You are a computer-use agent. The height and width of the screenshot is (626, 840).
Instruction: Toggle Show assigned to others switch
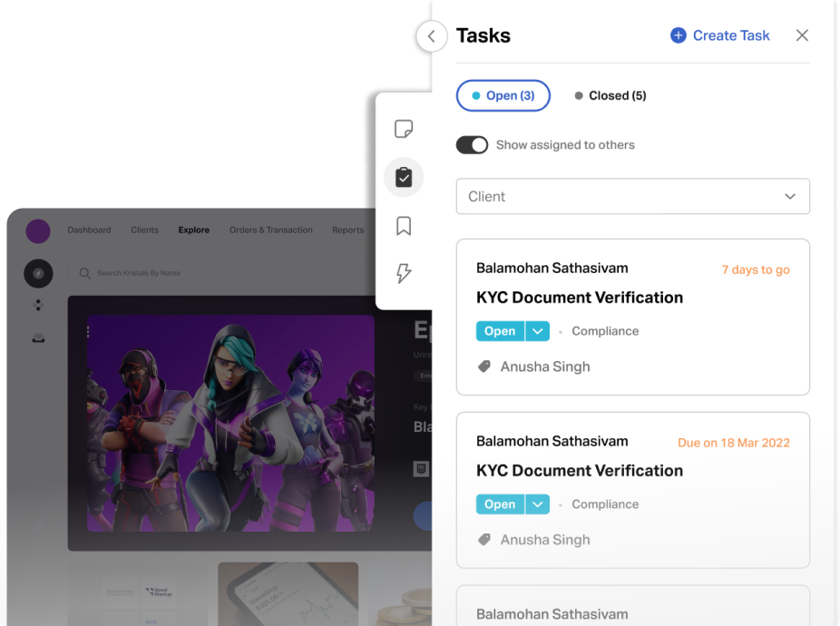point(472,145)
